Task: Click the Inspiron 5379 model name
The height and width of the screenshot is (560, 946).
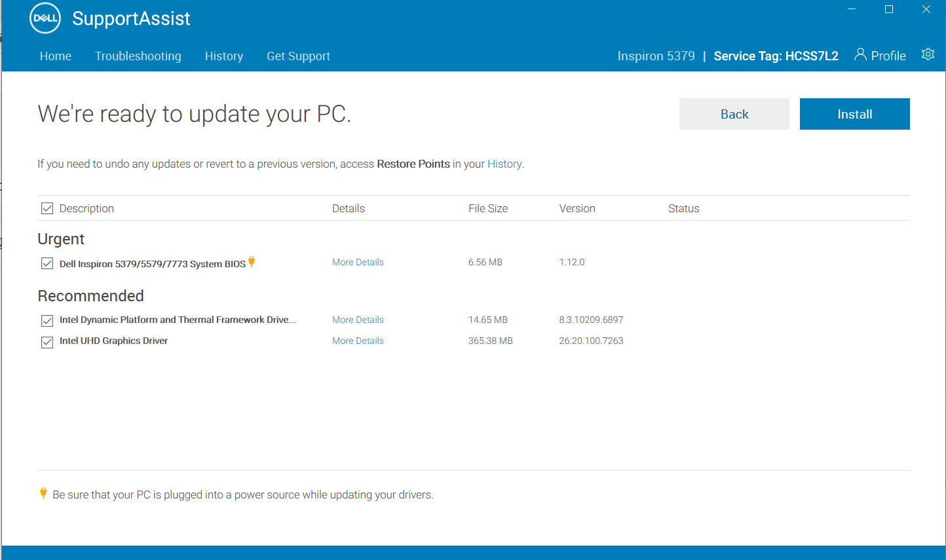Action: pyautogui.click(x=656, y=56)
